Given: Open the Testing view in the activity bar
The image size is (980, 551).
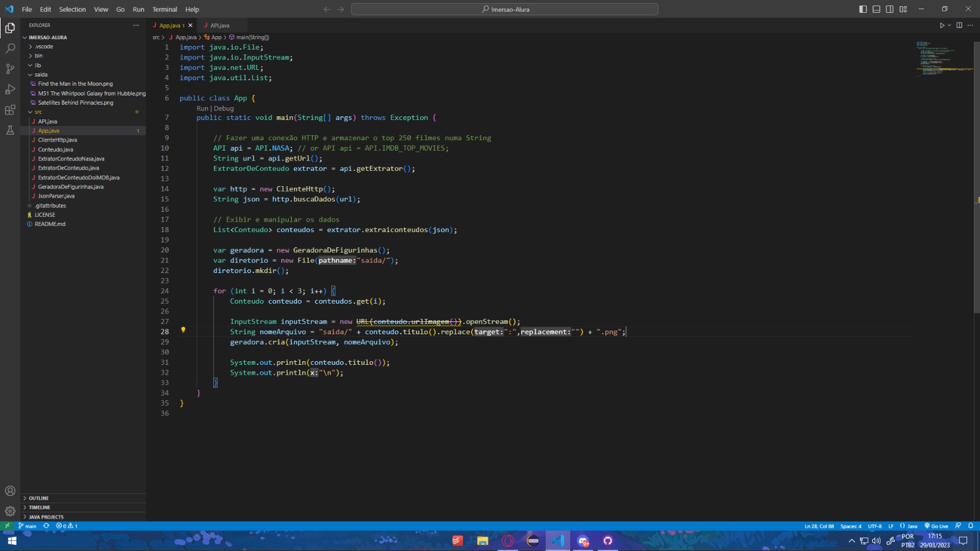Looking at the screenshot, I should point(10,130).
